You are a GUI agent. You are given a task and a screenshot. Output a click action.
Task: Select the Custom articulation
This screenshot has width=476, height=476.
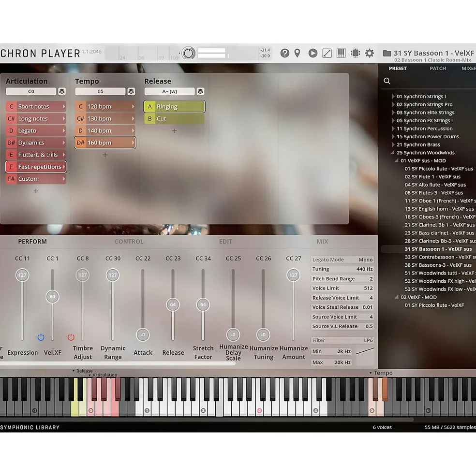tap(36, 179)
